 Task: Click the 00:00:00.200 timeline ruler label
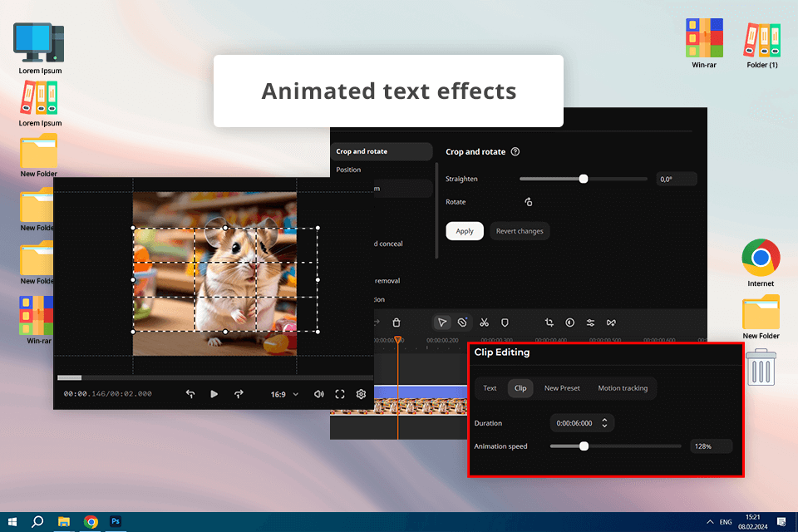coord(442,340)
